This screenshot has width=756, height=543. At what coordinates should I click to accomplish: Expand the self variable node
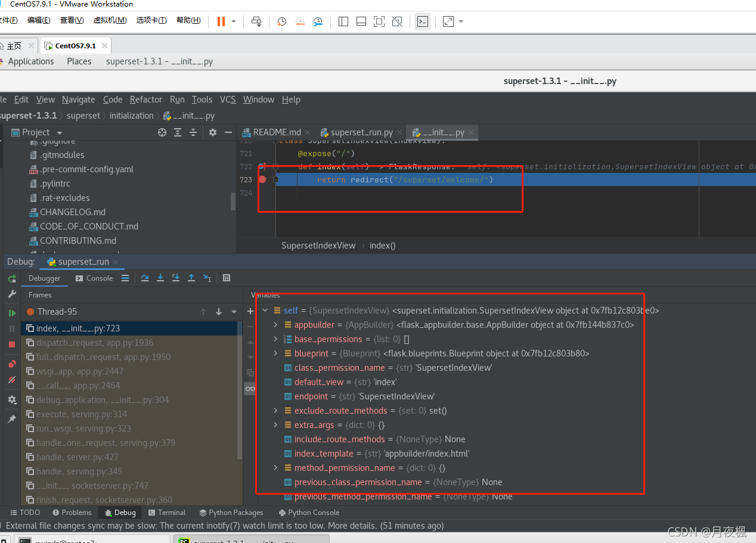(x=265, y=311)
